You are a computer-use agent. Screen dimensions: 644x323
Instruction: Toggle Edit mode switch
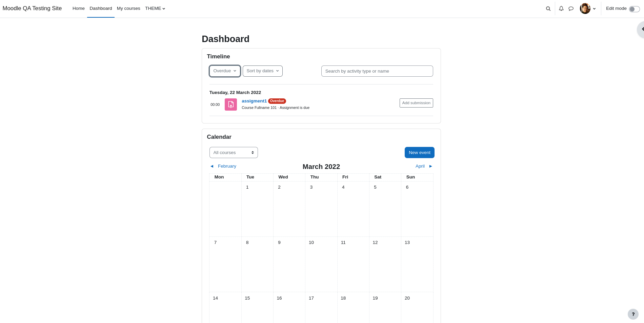point(634,9)
